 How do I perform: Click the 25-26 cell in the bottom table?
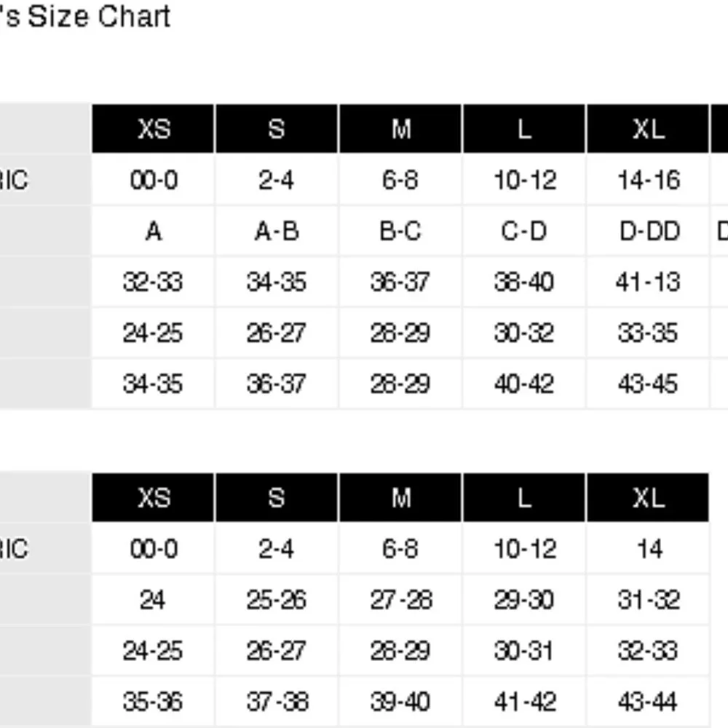click(x=277, y=600)
